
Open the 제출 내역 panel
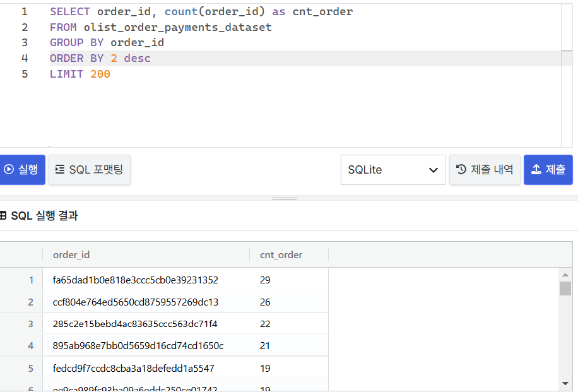click(485, 169)
